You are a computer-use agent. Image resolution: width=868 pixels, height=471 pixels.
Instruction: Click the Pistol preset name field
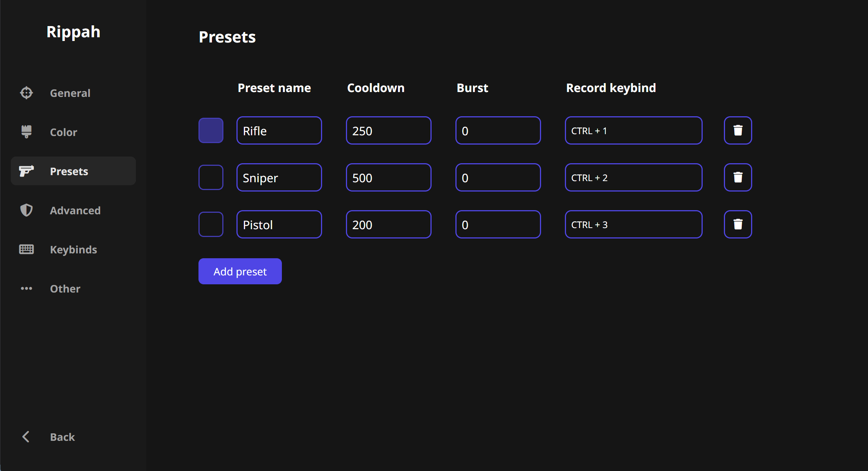(x=279, y=224)
